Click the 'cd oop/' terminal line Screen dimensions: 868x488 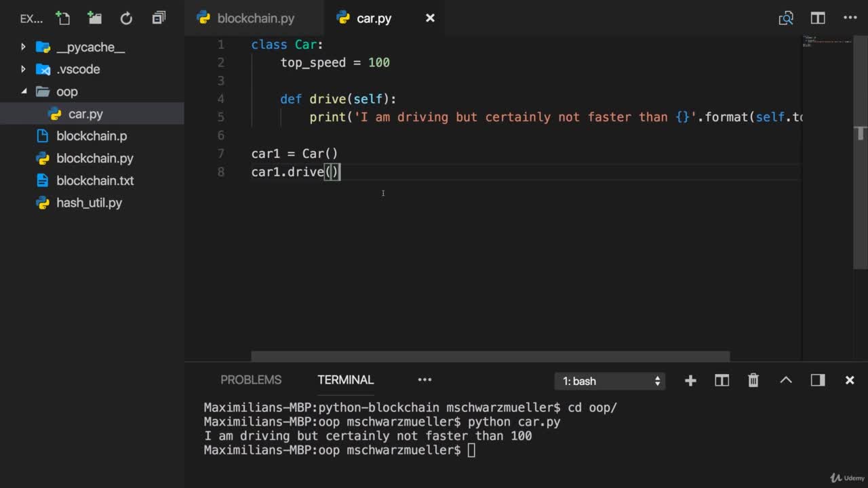410,408
